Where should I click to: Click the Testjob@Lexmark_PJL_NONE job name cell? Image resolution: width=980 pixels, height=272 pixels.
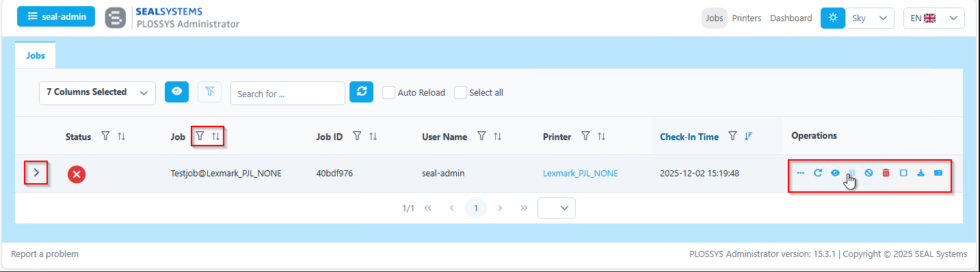coord(226,174)
